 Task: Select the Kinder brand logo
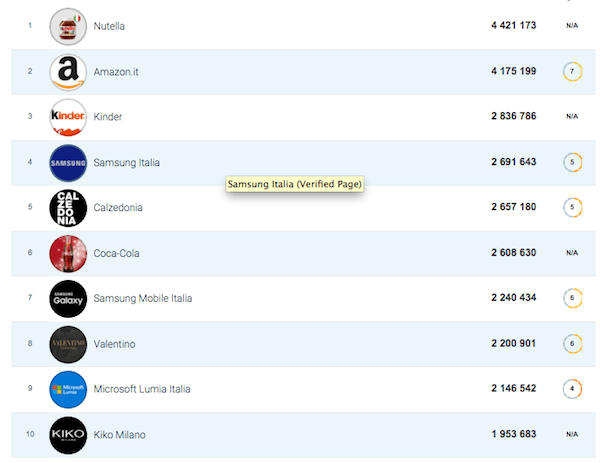68,117
